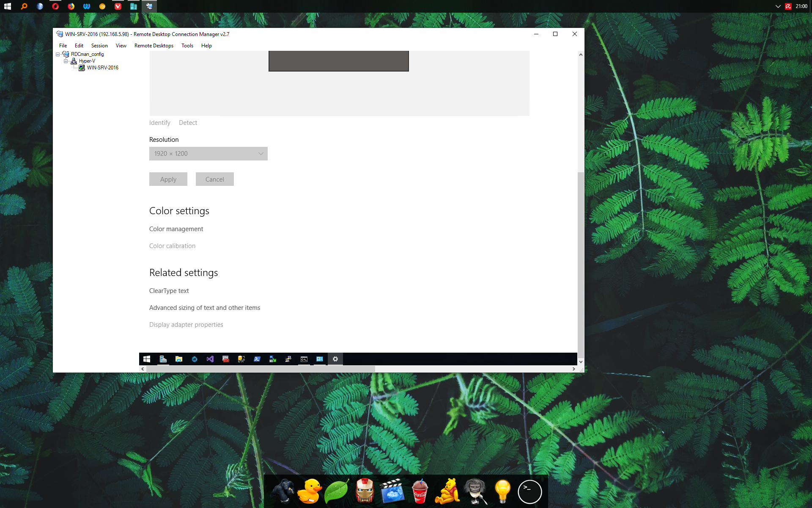This screenshot has height=508, width=812.
Task: Open the red toolbox app on remote taskbar
Action: [x=226, y=359]
